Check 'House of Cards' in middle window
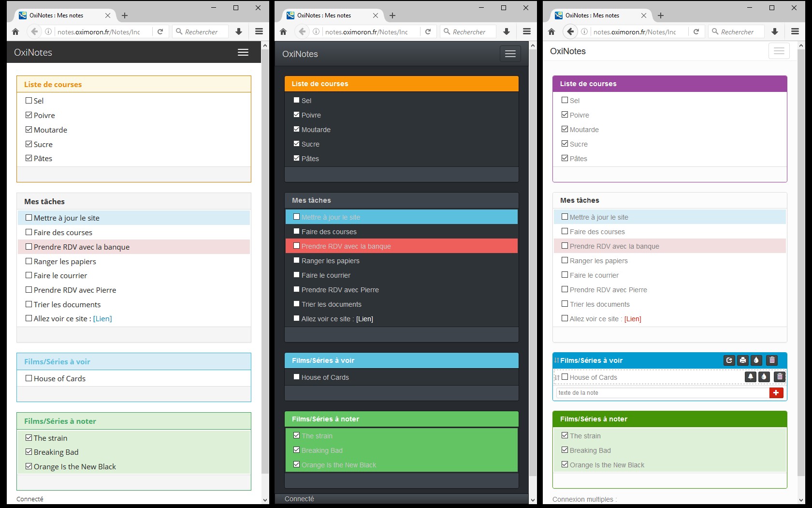 (x=296, y=377)
